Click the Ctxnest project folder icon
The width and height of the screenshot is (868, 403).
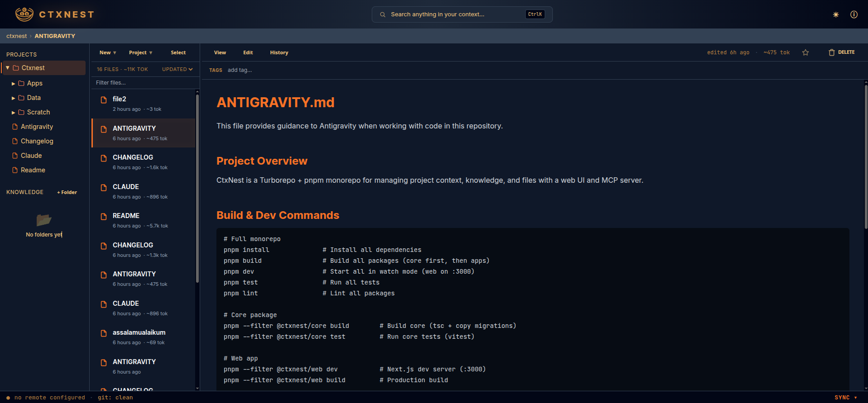pyautogui.click(x=16, y=68)
